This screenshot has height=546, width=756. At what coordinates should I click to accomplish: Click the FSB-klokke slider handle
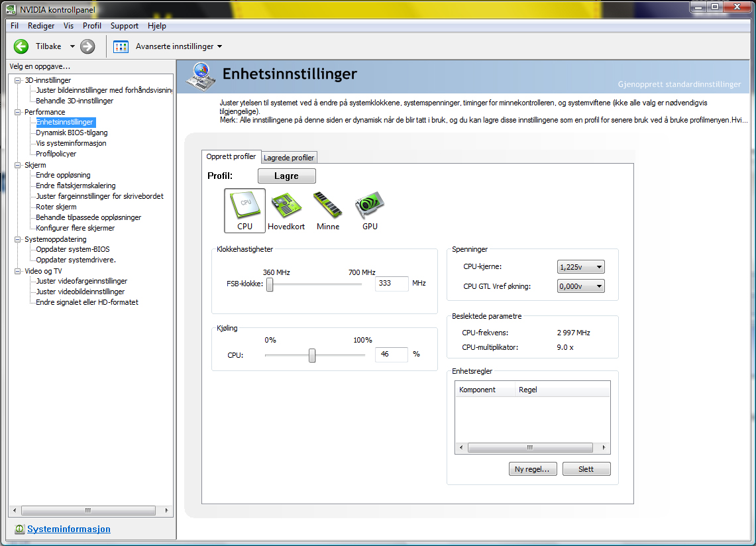pos(270,284)
